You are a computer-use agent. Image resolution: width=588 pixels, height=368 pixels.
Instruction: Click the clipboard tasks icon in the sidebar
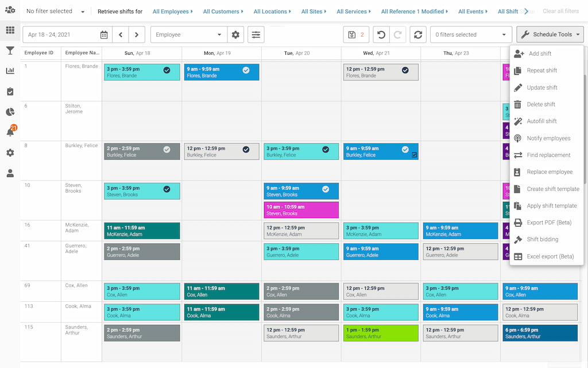pyautogui.click(x=10, y=91)
